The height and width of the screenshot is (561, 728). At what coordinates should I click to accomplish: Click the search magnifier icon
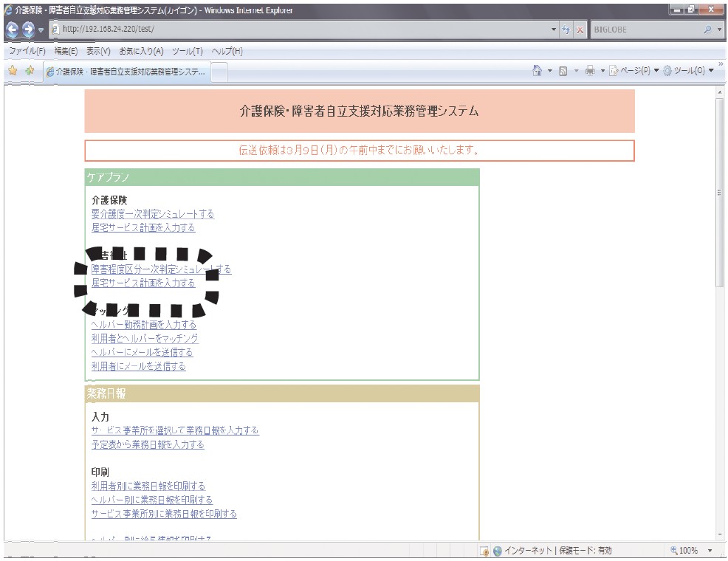(707, 30)
